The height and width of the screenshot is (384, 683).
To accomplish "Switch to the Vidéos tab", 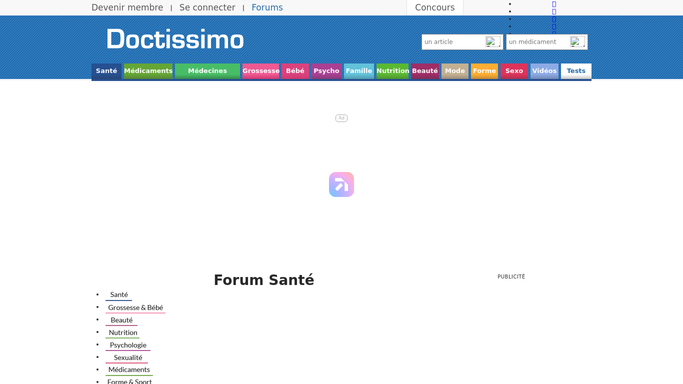I will point(544,71).
